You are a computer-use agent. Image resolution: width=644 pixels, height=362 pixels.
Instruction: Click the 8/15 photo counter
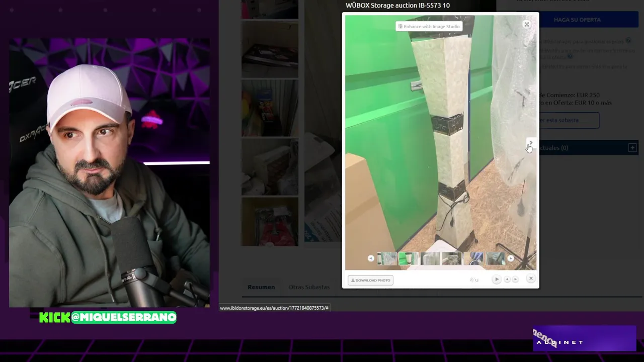pos(474,280)
